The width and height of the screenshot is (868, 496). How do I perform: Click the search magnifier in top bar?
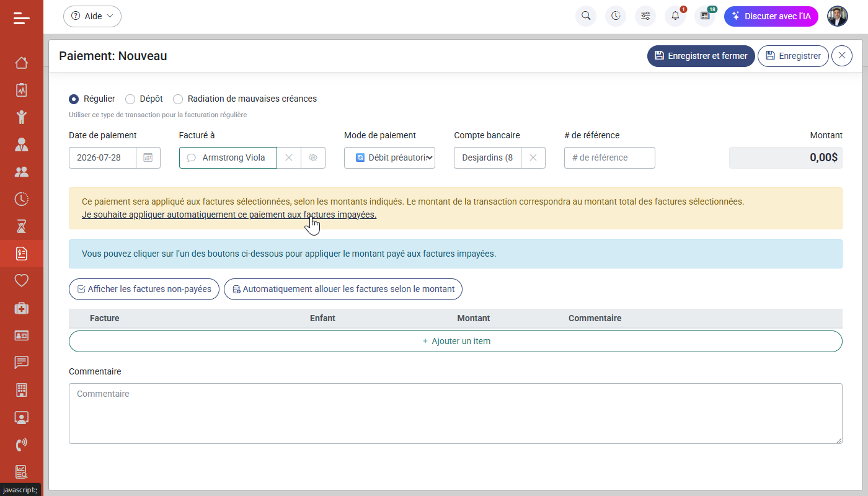pyautogui.click(x=586, y=16)
